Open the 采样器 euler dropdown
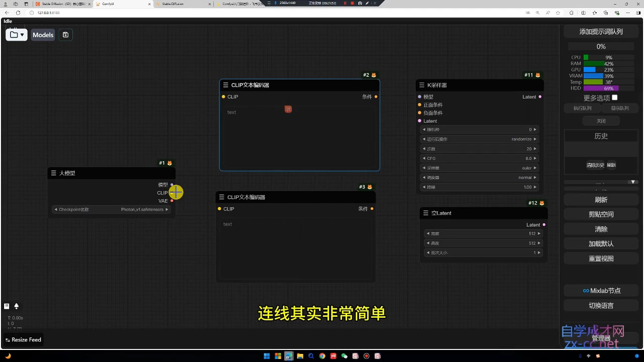The width and height of the screenshot is (644, 362). point(479,168)
